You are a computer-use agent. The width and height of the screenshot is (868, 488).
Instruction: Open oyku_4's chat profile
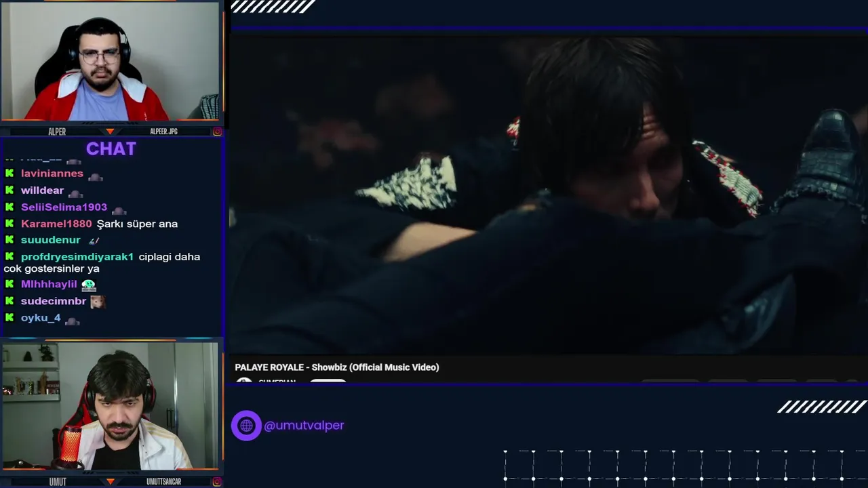pyautogui.click(x=41, y=317)
